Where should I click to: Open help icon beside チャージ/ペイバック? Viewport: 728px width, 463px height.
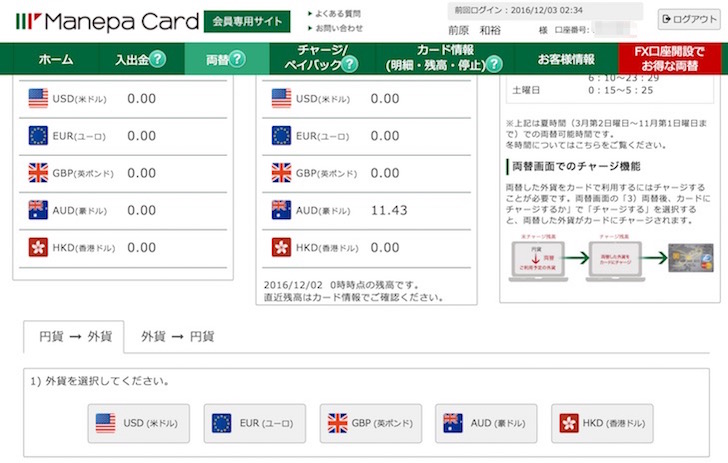[350, 64]
